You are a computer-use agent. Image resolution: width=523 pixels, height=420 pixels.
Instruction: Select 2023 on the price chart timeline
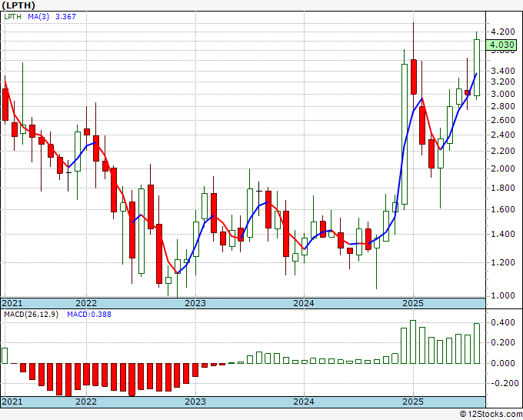(195, 303)
